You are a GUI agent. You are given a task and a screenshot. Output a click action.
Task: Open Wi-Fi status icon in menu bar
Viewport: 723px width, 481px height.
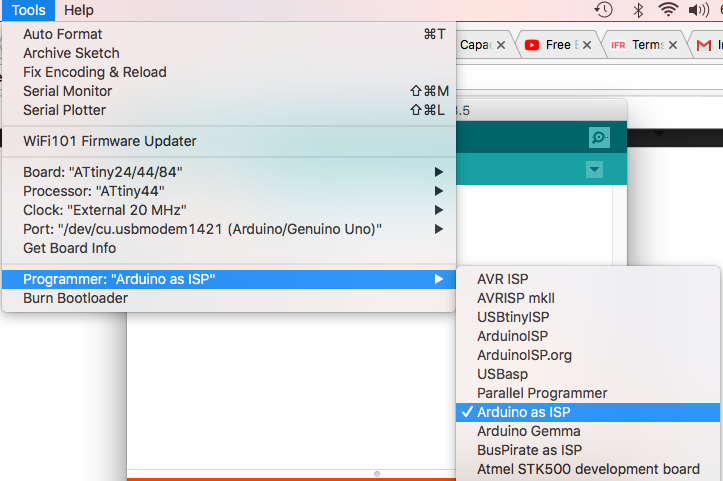[x=668, y=9]
